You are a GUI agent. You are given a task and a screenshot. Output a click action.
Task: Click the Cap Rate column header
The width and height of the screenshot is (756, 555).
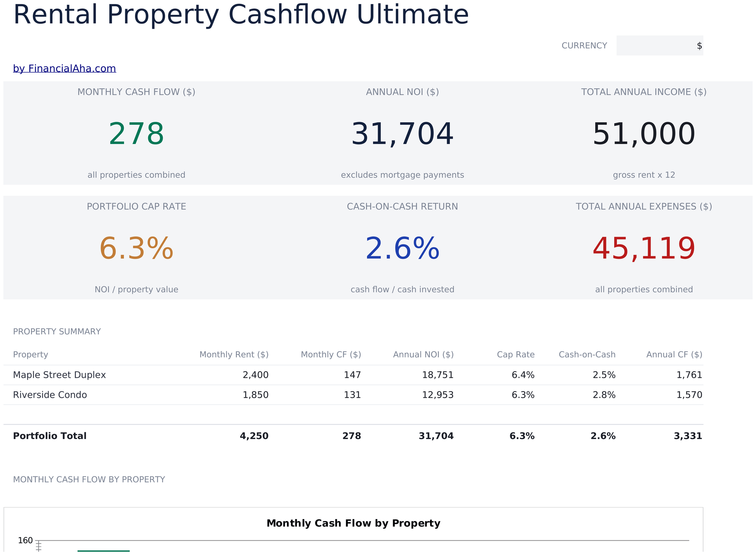(x=516, y=355)
